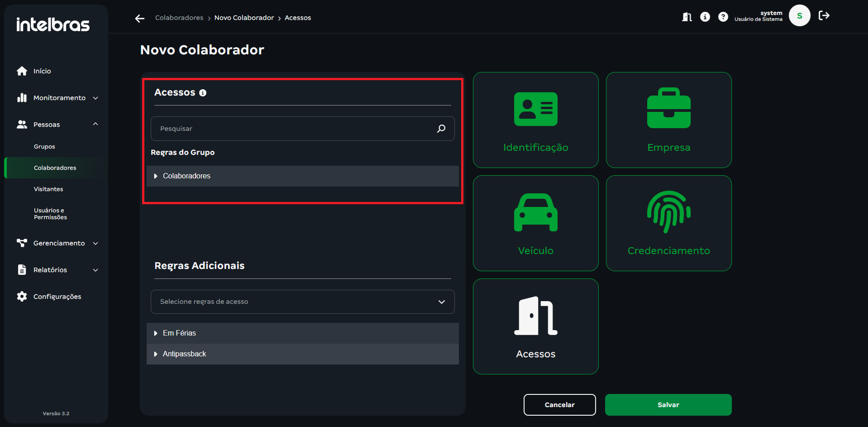Screen dimensions: 868x427
Task: Select the Empresa briefcase card
Action: pos(668,120)
